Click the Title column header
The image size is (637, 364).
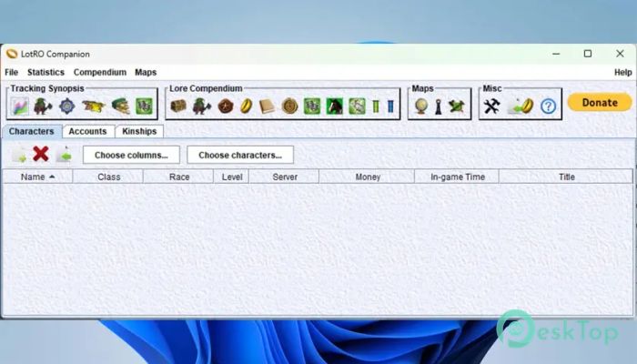[x=566, y=177]
